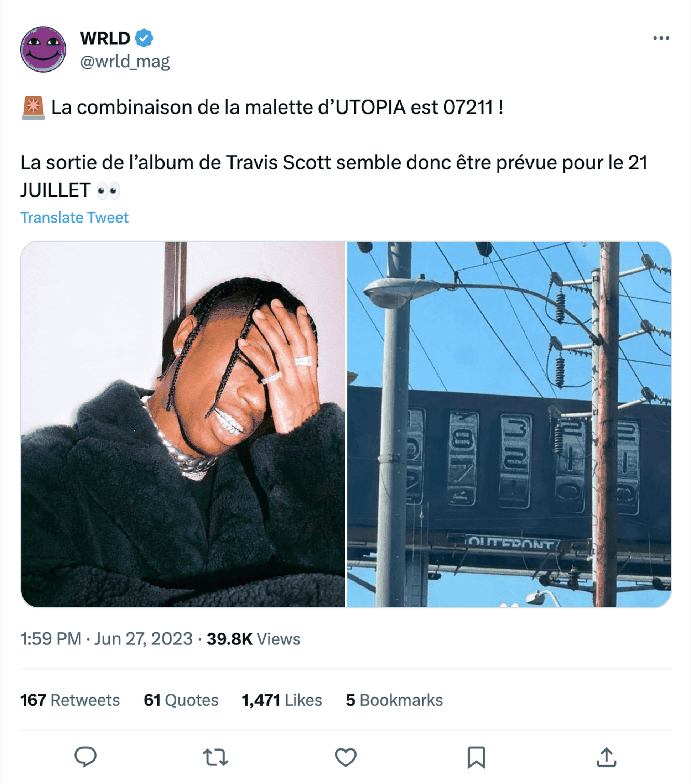Click the 1:59 PM Jun 27, 2023 timestamp
This screenshot has height=784, width=691.
(106, 639)
